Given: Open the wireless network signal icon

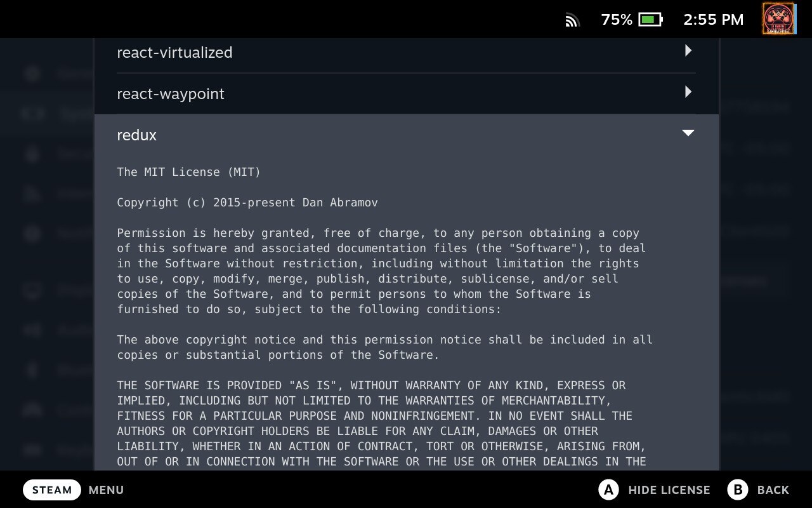Looking at the screenshot, I should pos(572,20).
